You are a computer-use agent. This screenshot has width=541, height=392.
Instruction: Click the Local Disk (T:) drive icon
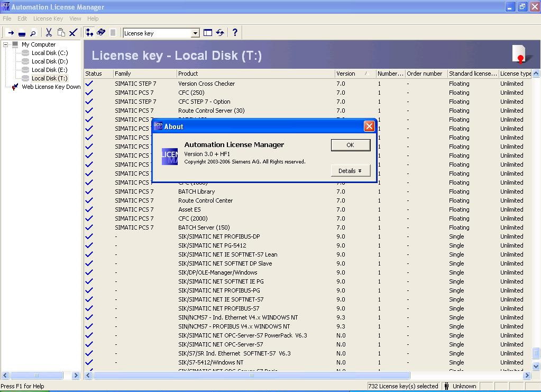click(x=25, y=78)
